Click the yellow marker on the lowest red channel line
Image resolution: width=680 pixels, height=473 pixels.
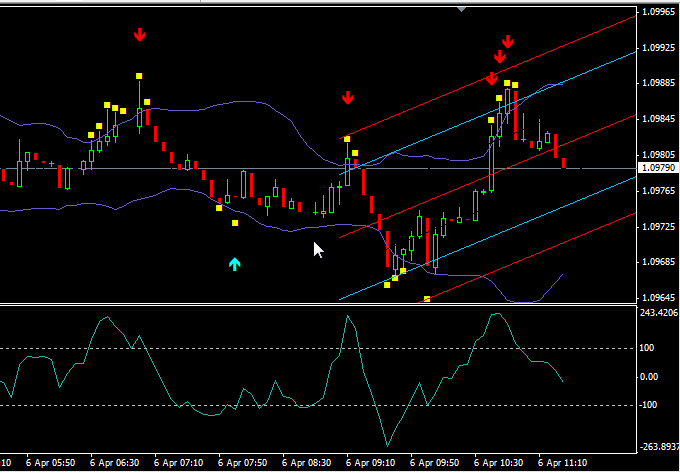(x=427, y=299)
